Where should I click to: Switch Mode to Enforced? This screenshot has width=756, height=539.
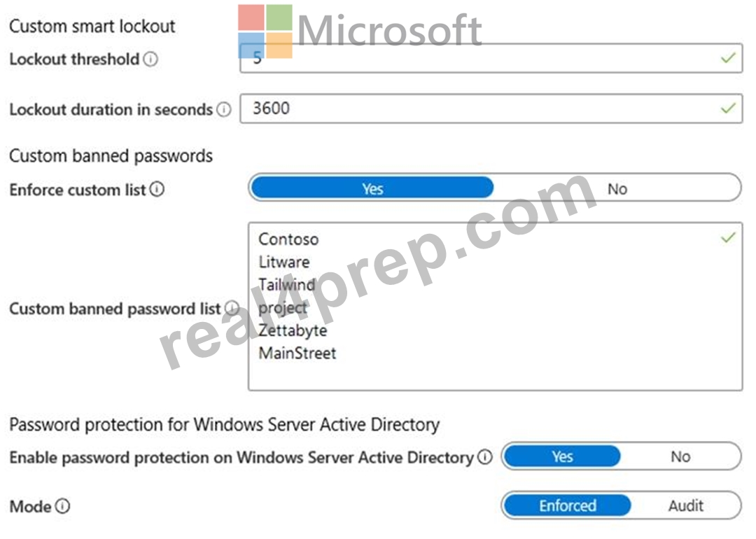click(568, 505)
